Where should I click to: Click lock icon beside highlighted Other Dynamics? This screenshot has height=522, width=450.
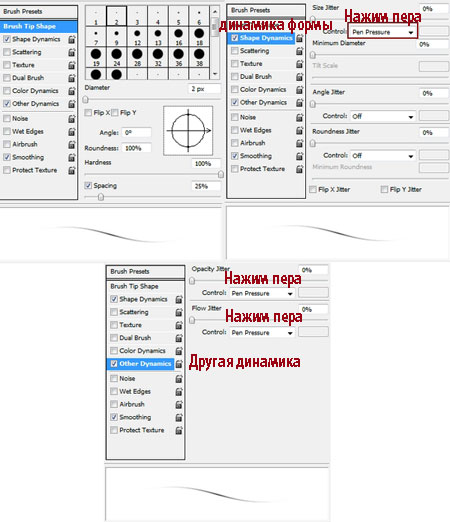click(179, 364)
